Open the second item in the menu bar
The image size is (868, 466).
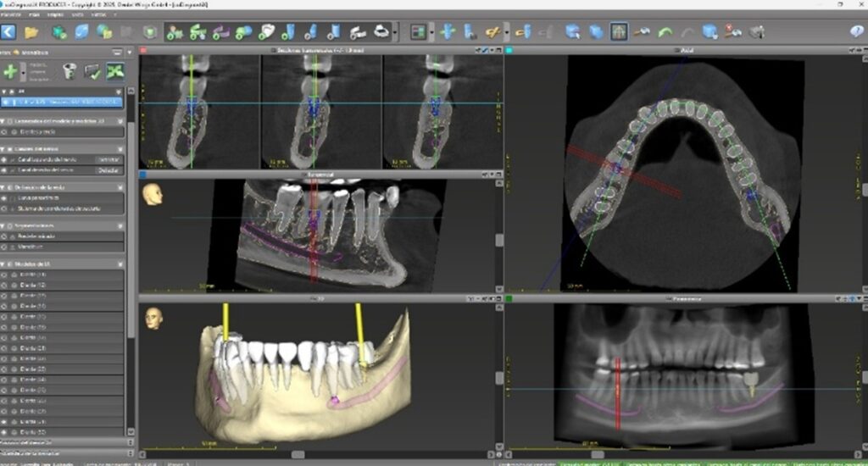coord(34,14)
